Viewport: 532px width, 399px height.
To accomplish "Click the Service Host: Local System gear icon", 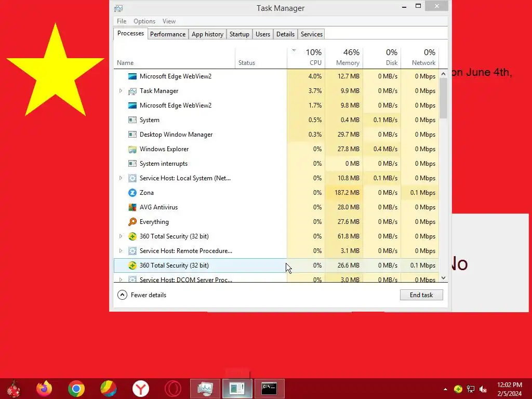I will (132, 179).
